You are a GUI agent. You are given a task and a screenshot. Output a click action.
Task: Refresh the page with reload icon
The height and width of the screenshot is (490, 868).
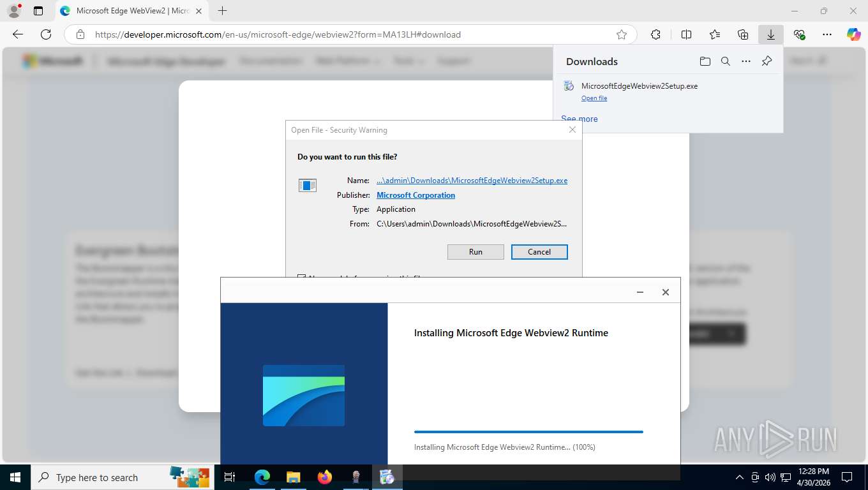coord(46,34)
